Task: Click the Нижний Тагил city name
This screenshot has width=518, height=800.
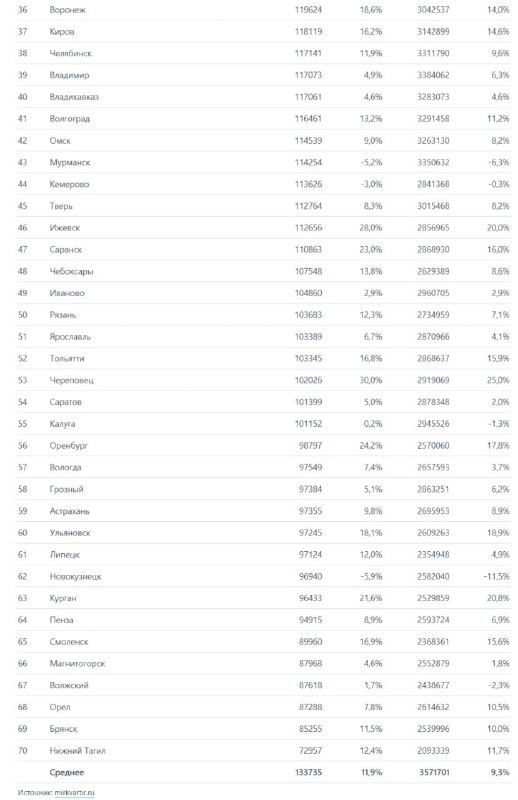Action: (x=78, y=751)
